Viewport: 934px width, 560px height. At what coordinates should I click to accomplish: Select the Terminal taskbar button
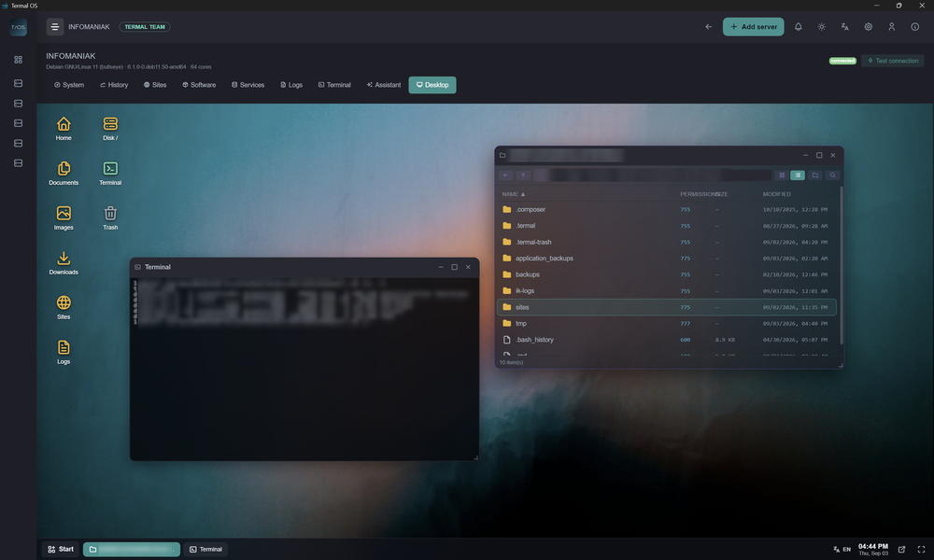click(205, 550)
